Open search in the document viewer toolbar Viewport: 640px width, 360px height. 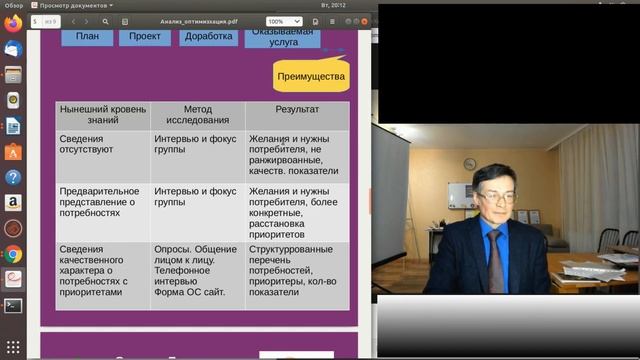pyautogui.click(x=105, y=21)
